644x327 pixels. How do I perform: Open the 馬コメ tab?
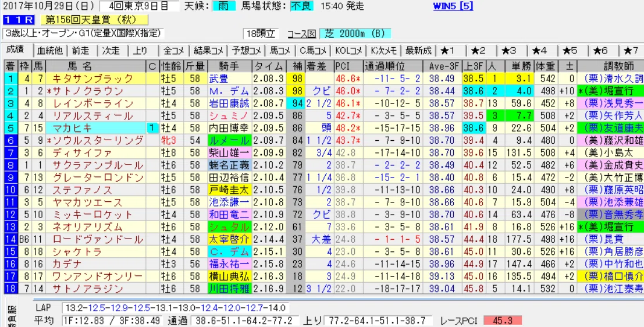click(x=280, y=51)
